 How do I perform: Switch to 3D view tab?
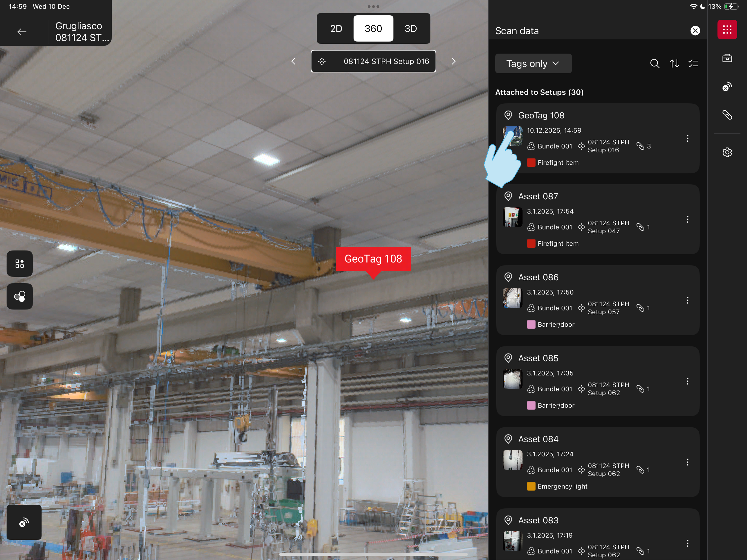pyautogui.click(x=410, y=29)
